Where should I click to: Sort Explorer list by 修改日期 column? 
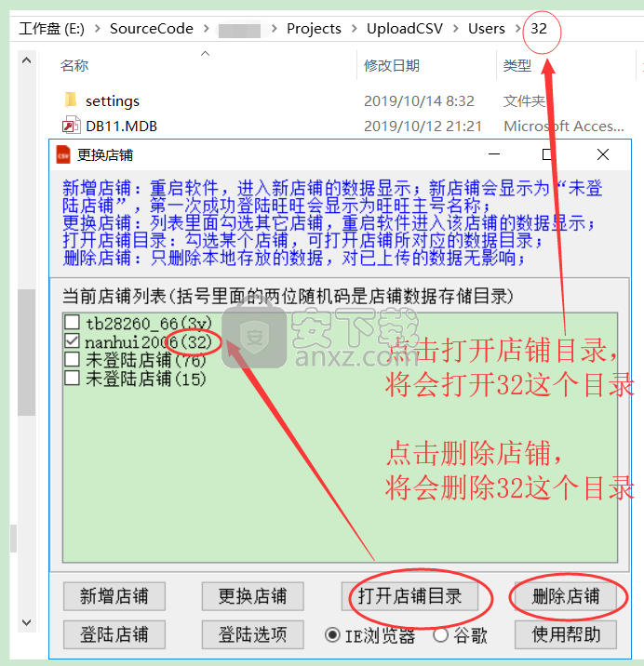[x=392, y=65]
